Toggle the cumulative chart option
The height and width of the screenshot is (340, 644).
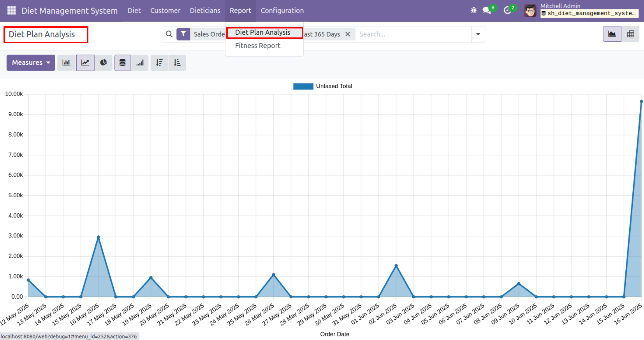click(x=140, y=63)
